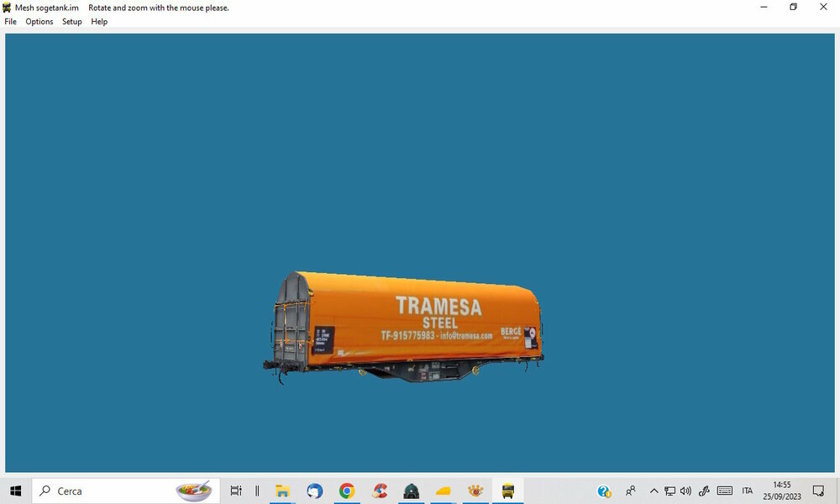Image resolution: width=840 pixels, height=504 pixels.
Task: Click the help question mark tray icon
Action: click(x=604, y=491)
